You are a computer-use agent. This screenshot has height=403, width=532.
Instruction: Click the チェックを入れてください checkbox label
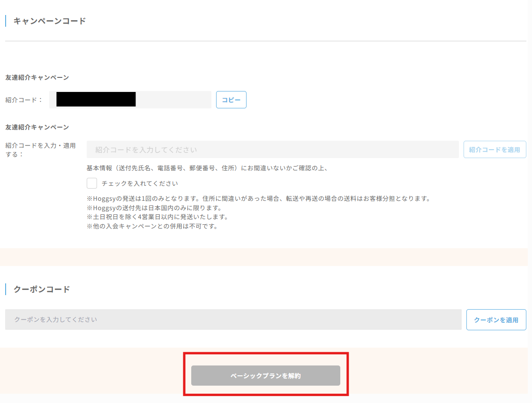click(x=140, y=183)
